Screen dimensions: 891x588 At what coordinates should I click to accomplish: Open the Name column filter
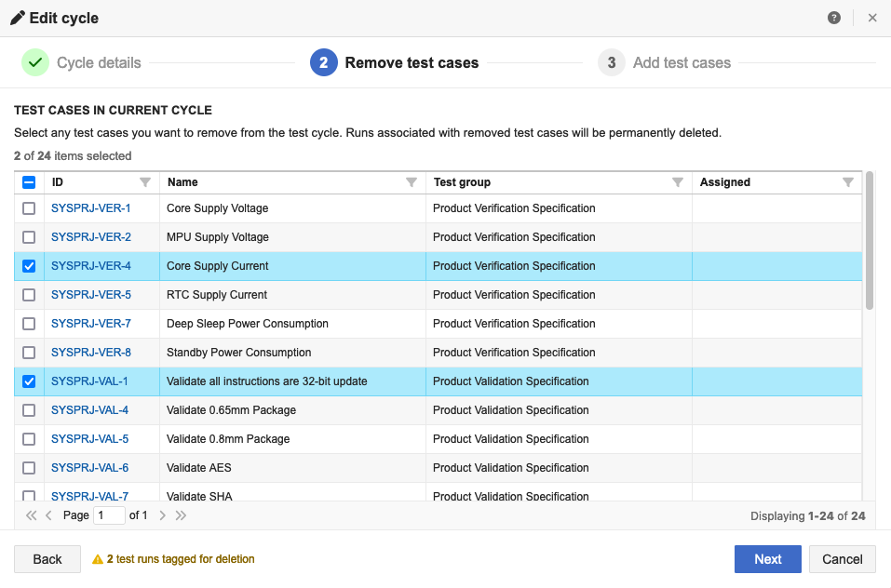pyautogui.click(x=412, y=182)
